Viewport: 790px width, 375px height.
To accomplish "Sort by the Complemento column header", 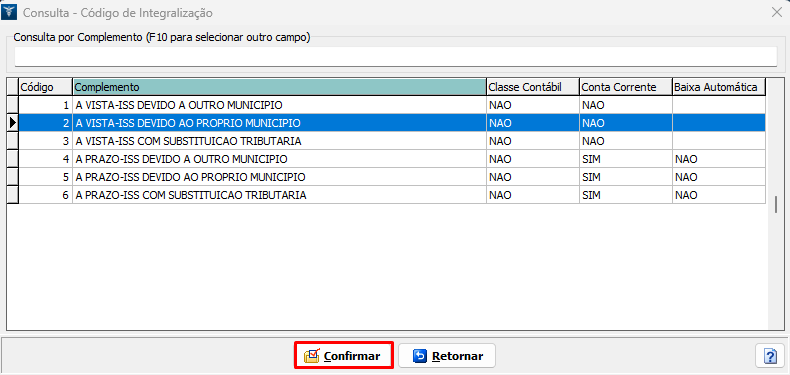I will tap(280, 87).
